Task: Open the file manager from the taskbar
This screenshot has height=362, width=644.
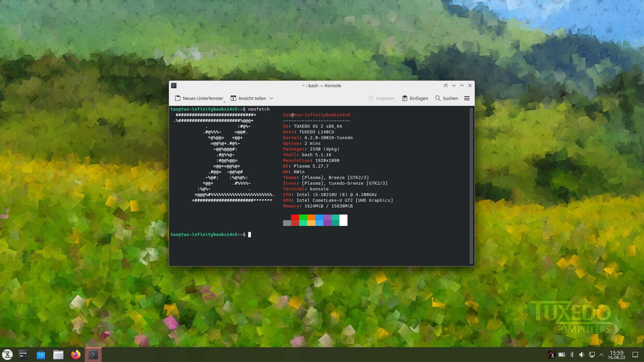Action: pyautogui.click(x=58, y=354)
